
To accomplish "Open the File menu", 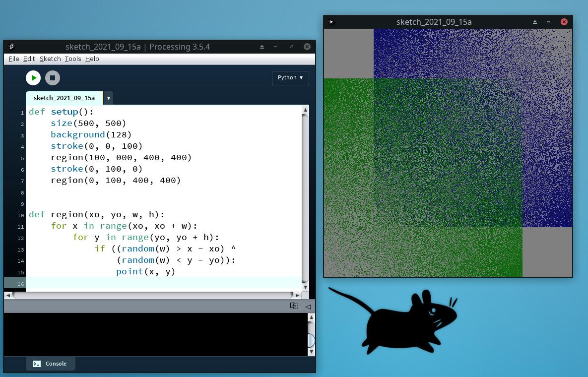I will click(x=14, y=59).
